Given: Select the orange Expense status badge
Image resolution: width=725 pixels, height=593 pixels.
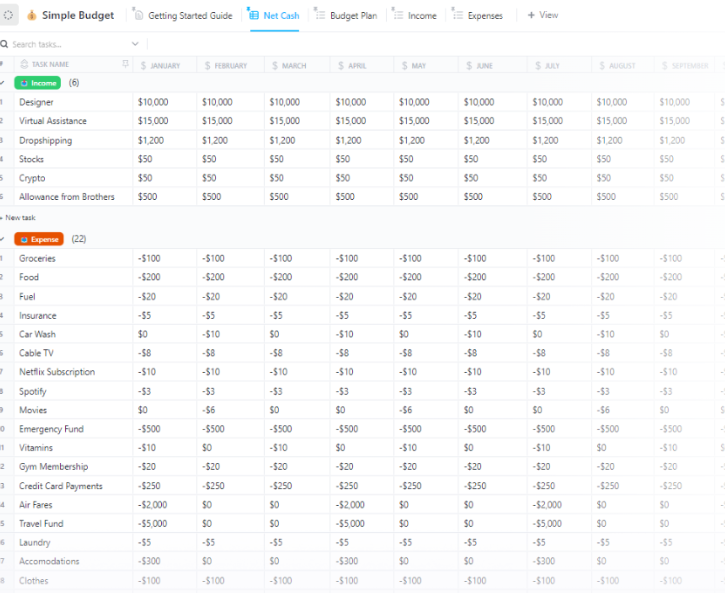Looking at the screenshot, I should (39, 239).
